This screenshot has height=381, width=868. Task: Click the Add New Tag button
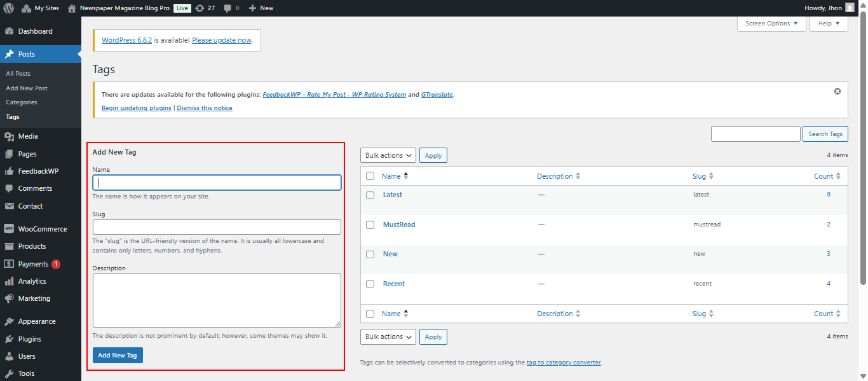coord(118,356)
